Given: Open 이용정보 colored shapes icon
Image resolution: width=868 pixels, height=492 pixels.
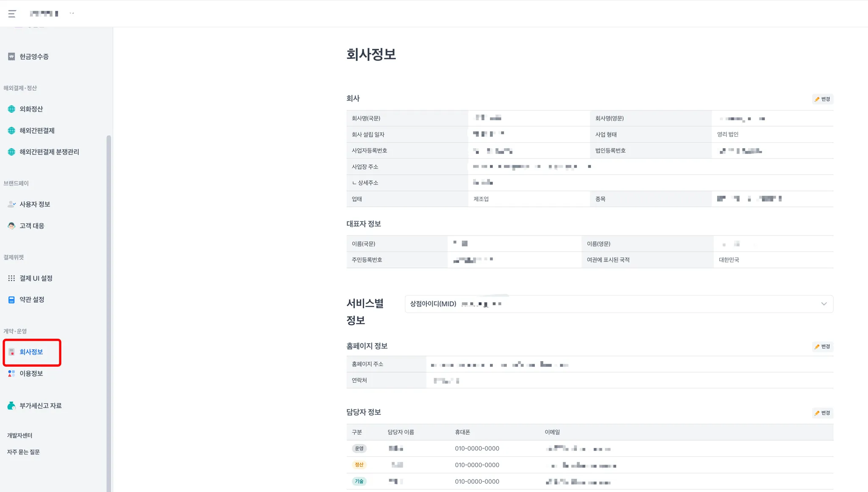Looking at the screenshot, I should coord(11,374).
